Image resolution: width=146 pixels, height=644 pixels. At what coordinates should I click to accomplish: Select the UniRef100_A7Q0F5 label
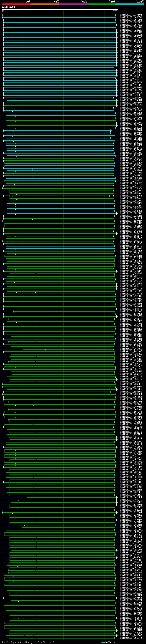[131, 67]
